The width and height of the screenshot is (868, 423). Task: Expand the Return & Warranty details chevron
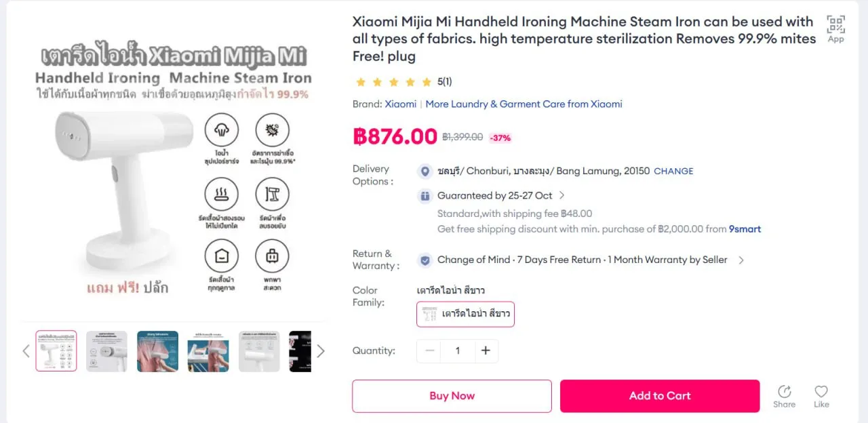[x=741, y=260]
